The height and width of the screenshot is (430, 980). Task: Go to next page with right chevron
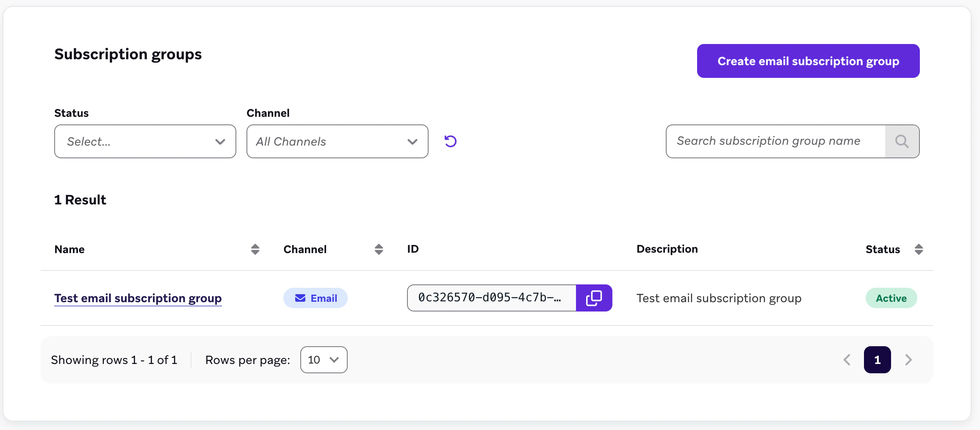pos(908,360)
